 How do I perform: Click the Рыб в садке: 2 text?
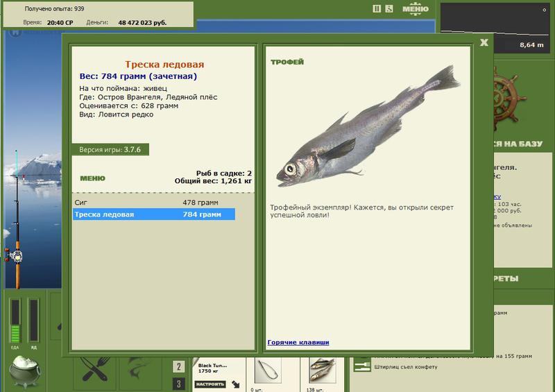click(x=224, y=173)
